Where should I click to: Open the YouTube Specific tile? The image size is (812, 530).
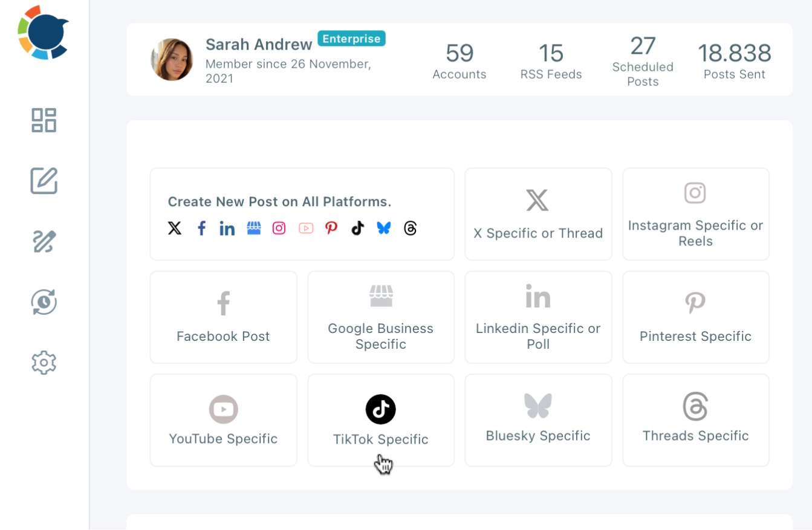click(223, 421)
